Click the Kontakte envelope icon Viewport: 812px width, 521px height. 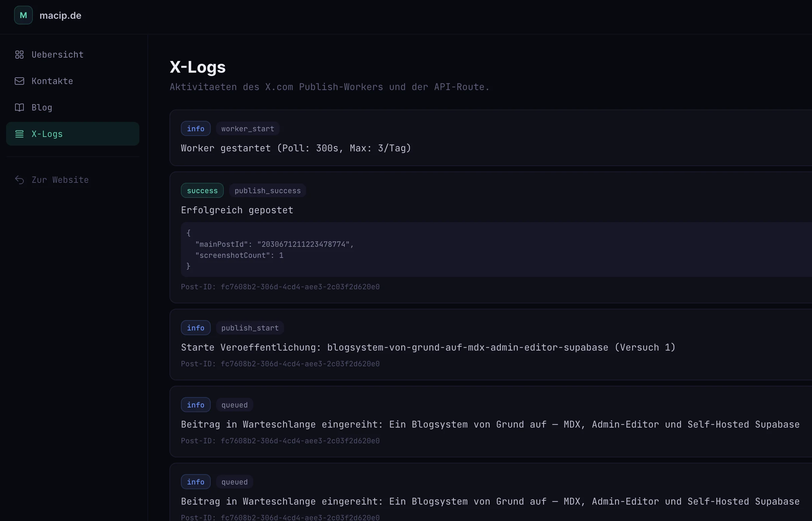tap(19, 81)
